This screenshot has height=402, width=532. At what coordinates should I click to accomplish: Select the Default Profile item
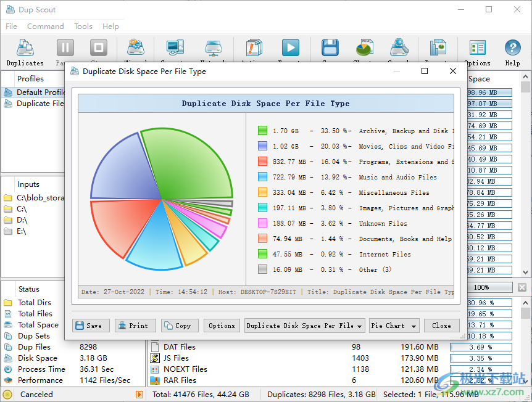[x=34, y=92]
